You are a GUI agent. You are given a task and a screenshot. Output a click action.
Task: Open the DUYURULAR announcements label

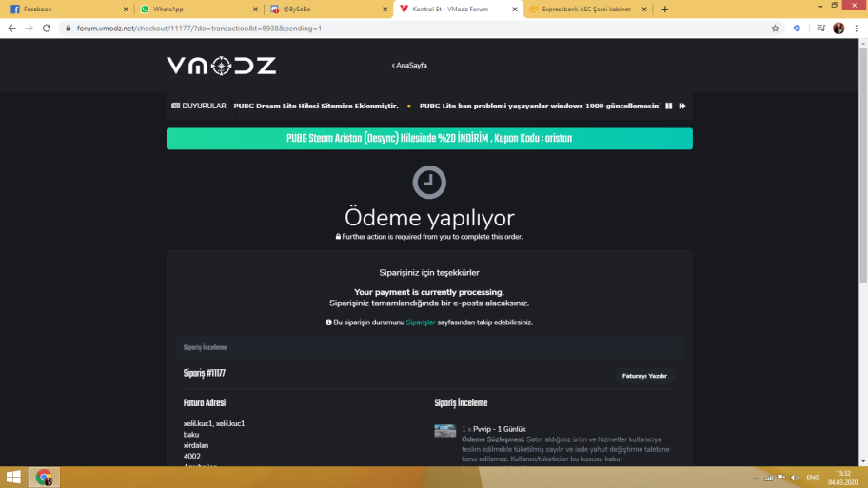coord(199,106)
